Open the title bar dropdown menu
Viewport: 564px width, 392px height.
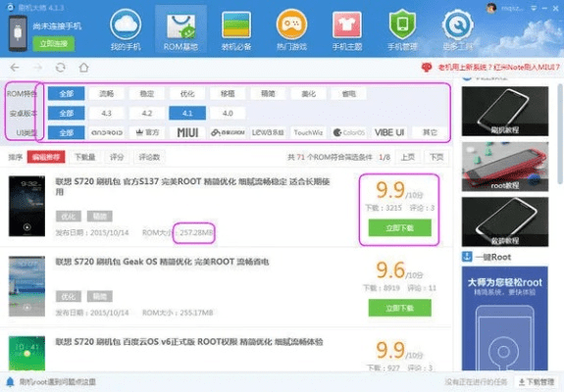534,8
